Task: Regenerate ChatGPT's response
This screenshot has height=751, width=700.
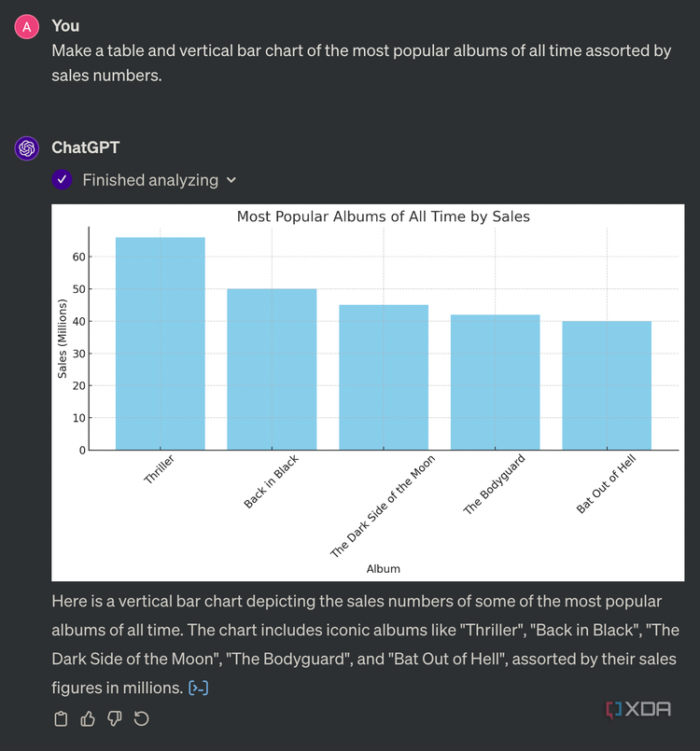Action: click(141, 718)
